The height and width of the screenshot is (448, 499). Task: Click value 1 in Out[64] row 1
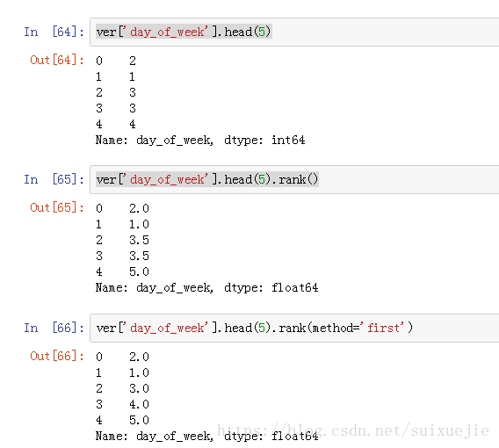tap(133, 76)
